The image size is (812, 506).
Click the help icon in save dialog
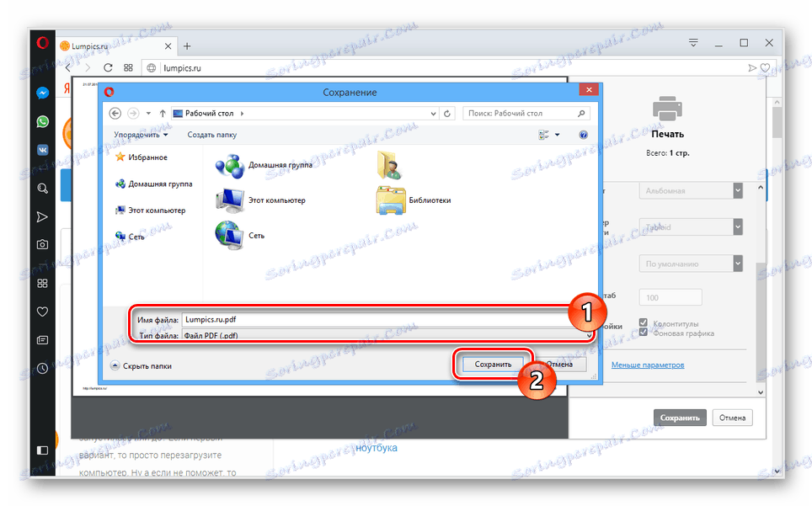tap(583, 135)
